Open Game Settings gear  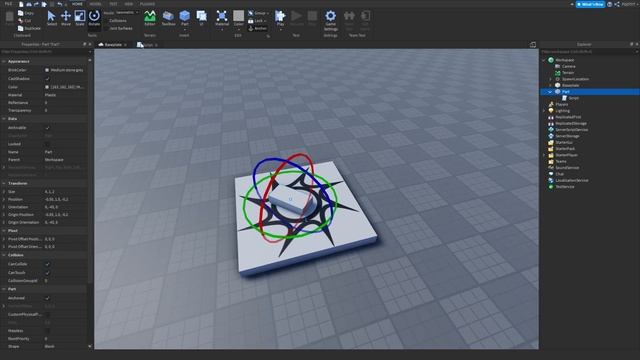pyautogui.click(x=330, y=16)
